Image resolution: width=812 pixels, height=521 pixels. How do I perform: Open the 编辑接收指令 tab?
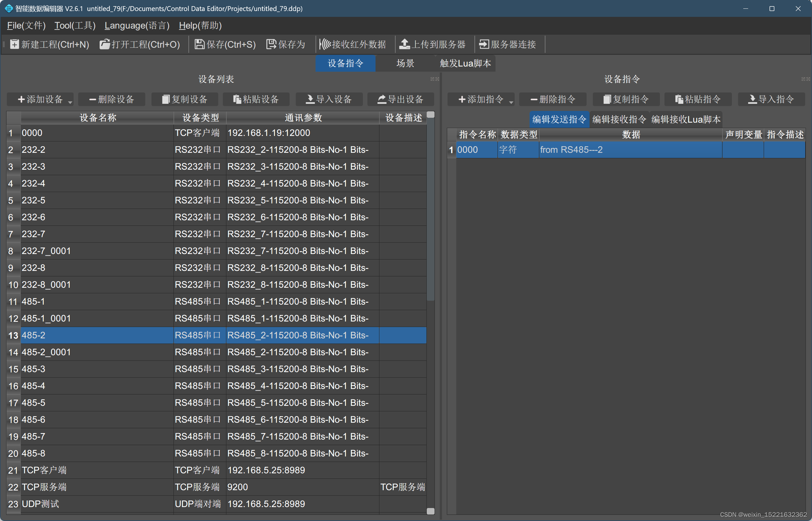click(x=619, y=119)
